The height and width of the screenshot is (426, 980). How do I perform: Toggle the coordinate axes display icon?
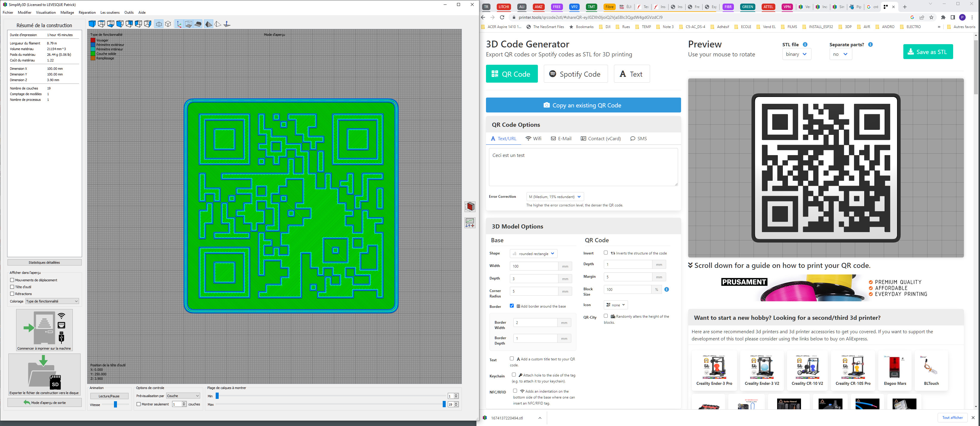pyautogui.click(x=179, y=24)
